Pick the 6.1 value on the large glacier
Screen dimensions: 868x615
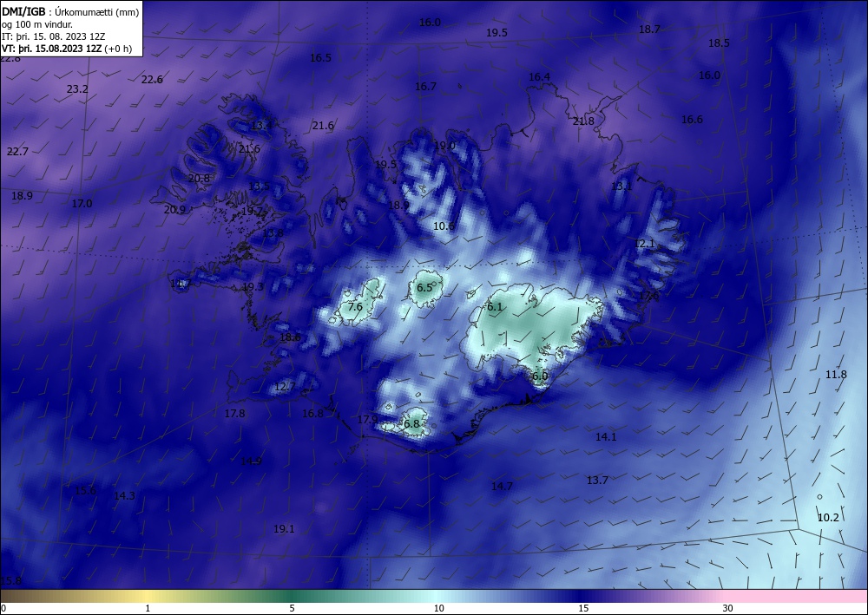(495, 307)
